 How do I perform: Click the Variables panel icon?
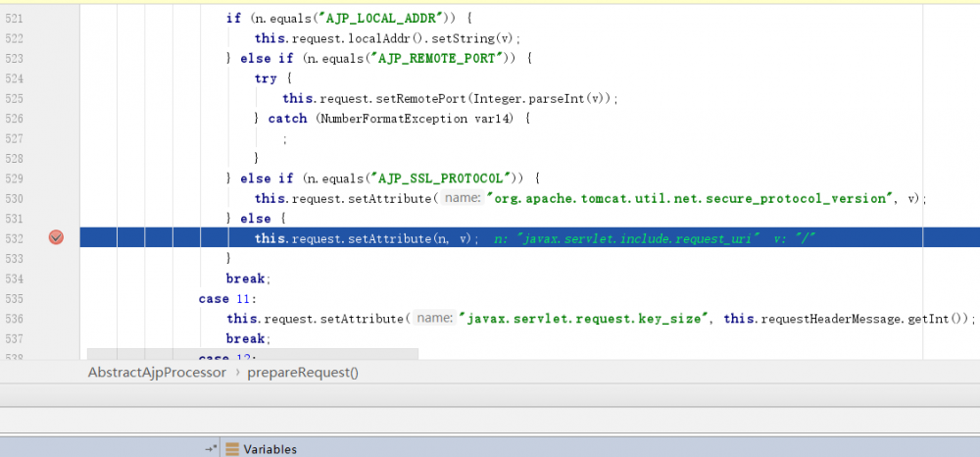(232, 449)
